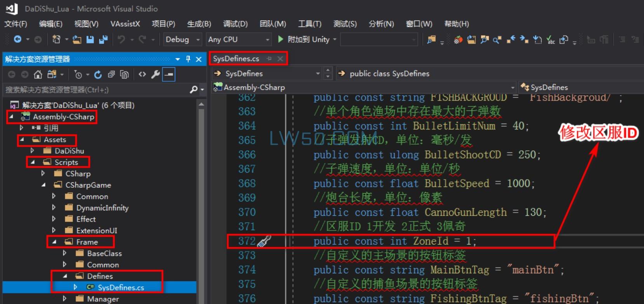Click the VAssistX spell check abc icon
The height and width of the screenshot is (304, 644).
tap(550, 39)
